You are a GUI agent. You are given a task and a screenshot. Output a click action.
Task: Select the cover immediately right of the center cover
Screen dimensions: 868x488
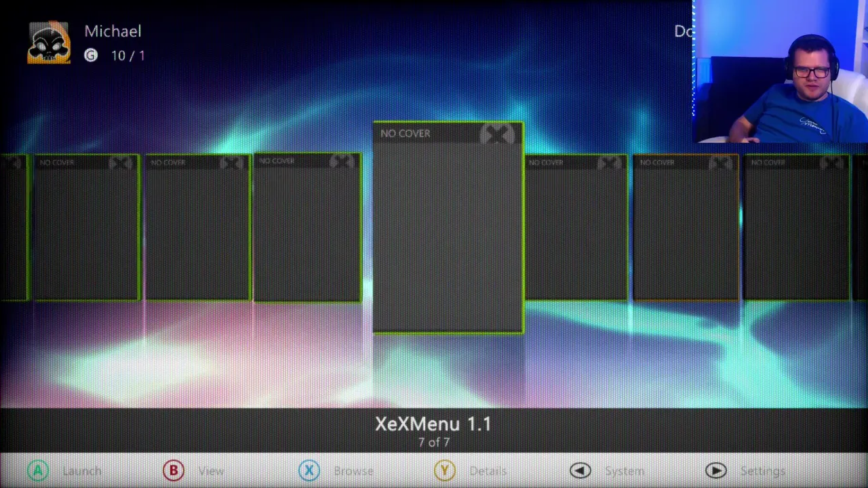coord(576,227)
